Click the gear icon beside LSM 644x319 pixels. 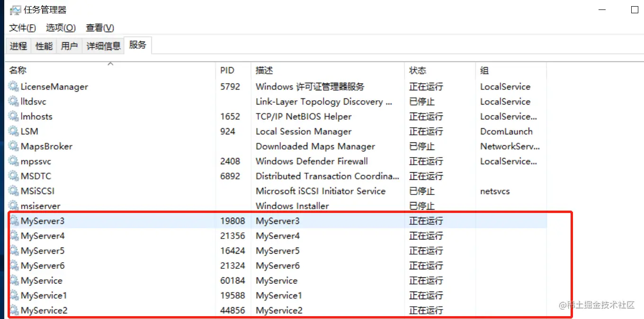pyautogui.click(x=13, y=131)
